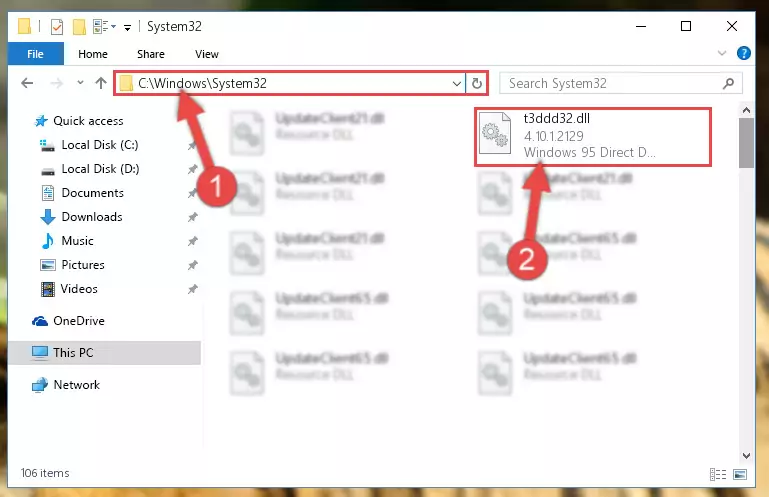Go up one folder level
This screenshot has height=497, width=769.
pyautogui.click(x=101, y=83)
